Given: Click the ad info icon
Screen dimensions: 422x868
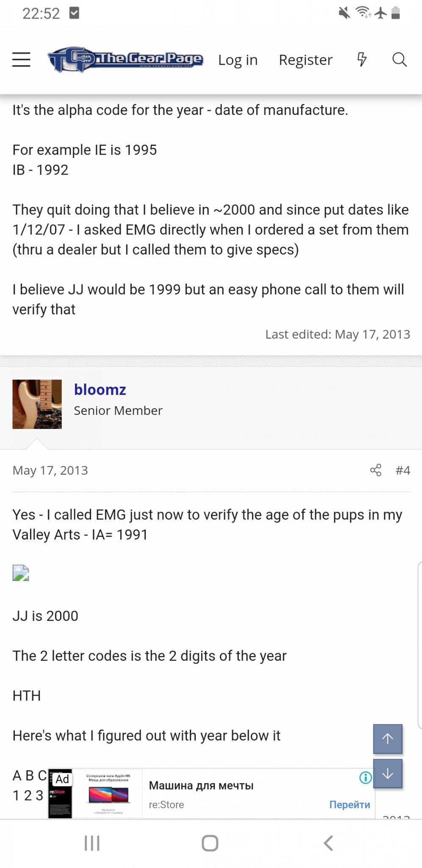Looking at the screenshot, I should (365, 777).
